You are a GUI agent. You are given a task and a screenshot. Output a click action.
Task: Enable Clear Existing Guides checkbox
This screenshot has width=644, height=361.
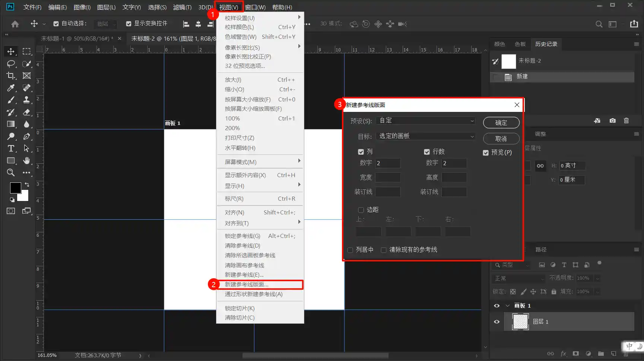[x=384, y=250]
